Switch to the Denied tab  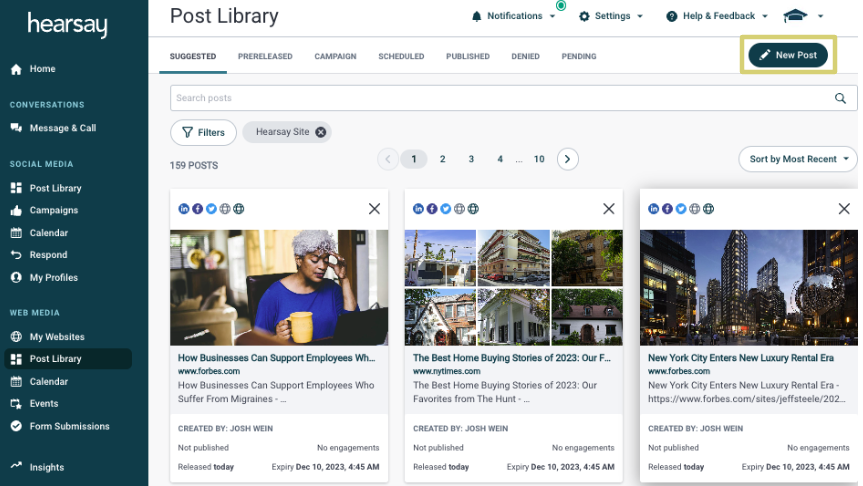coord(525,56)
